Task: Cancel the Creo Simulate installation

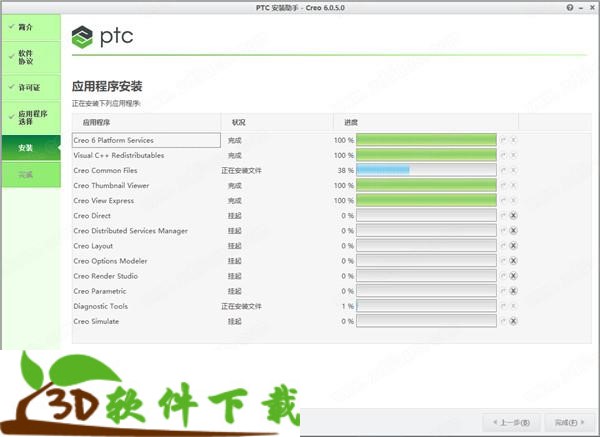Action: [514, 321]
